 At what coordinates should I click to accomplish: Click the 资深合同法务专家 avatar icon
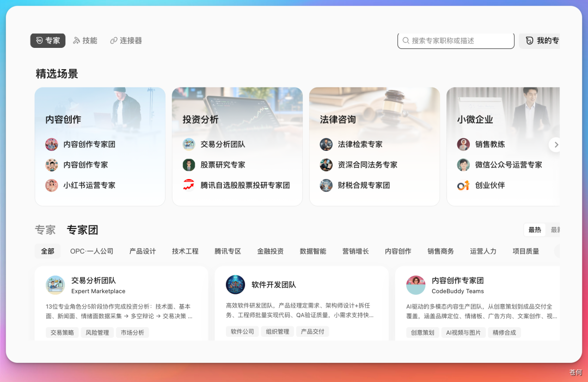326,165
